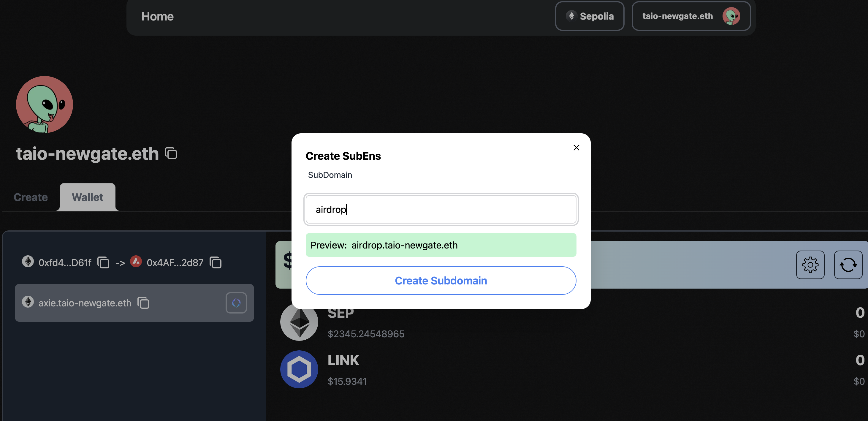Click the large alien profile avatar
The image size is (868, 421).
click(x=45, y=105)
